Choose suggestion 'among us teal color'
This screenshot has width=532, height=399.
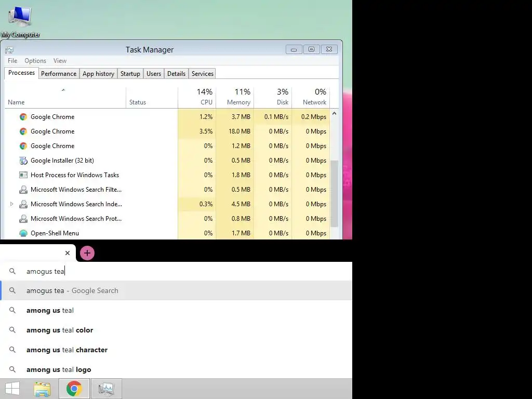176,330
